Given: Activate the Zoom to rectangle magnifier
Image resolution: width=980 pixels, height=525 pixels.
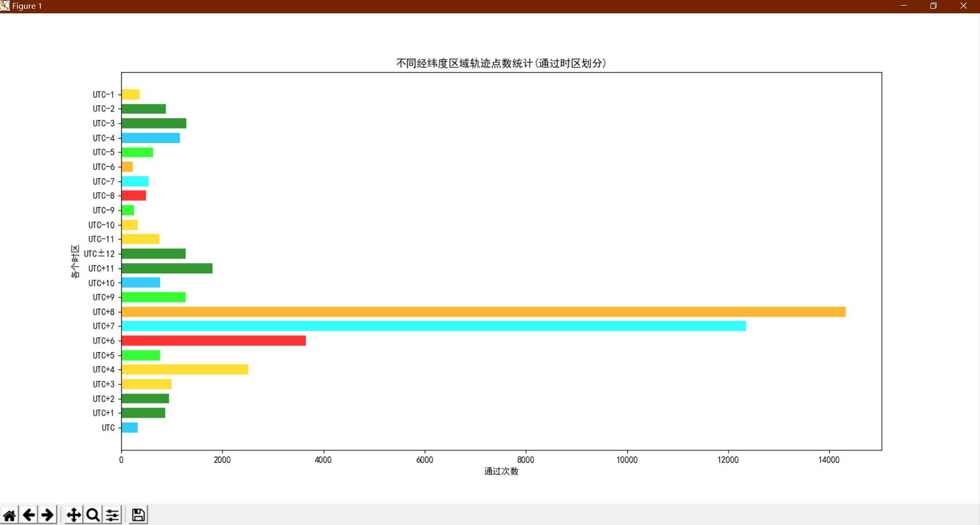Looking at the screenshot, I should click(93, 515).
